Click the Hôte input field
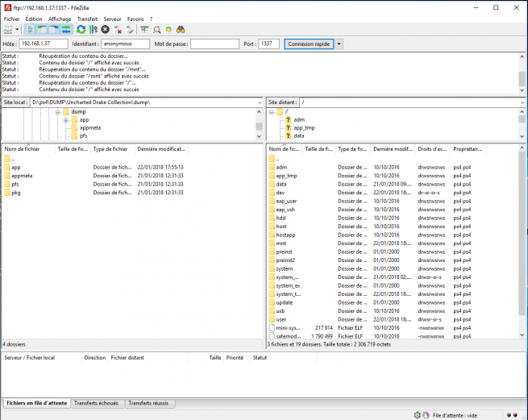 pos(44,44)
